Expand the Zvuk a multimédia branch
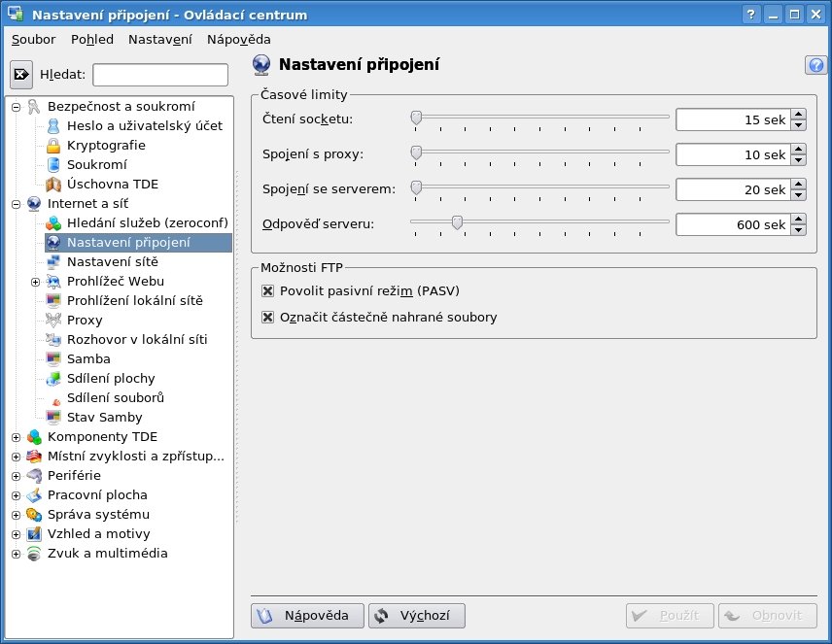 coord(16,555)
